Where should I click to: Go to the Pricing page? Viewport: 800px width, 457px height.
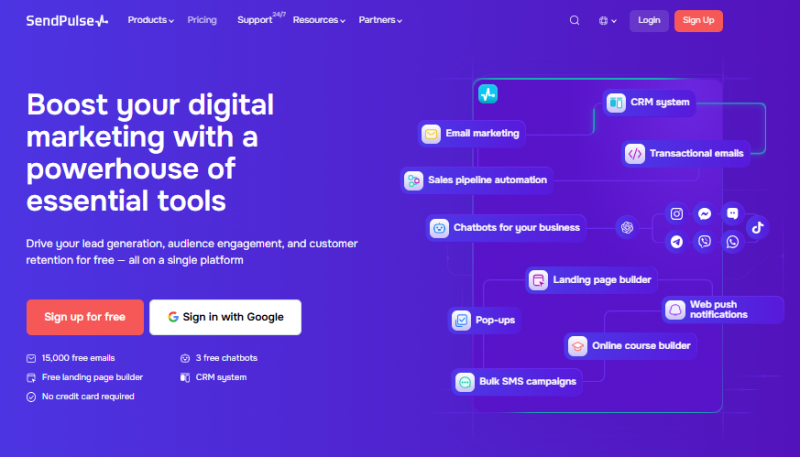tap(202, 20)
